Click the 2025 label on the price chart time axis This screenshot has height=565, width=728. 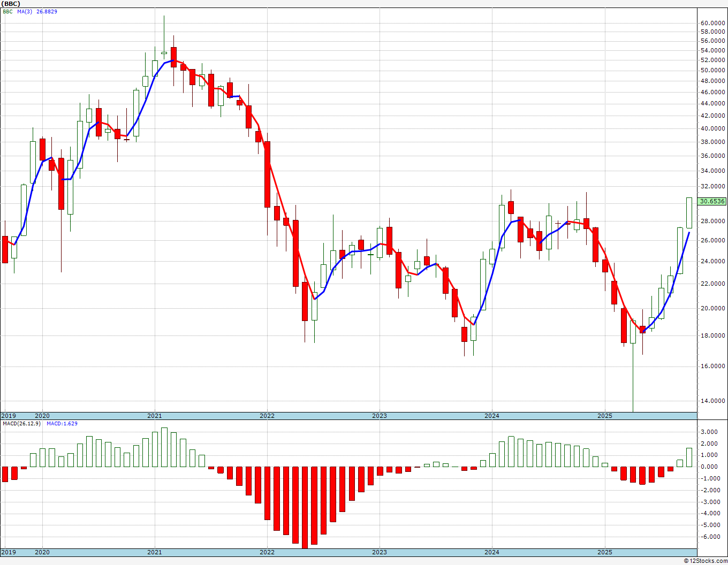[604, 416]
